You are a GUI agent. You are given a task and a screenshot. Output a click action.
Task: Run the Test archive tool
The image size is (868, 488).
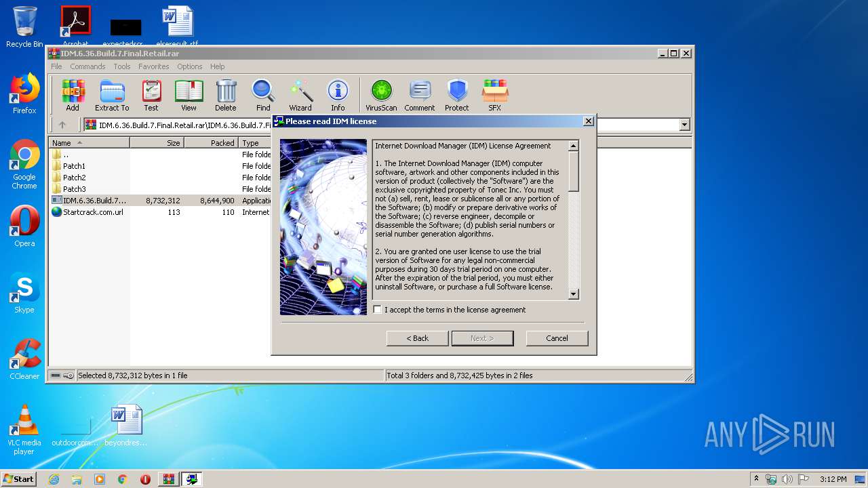point(151,96)
